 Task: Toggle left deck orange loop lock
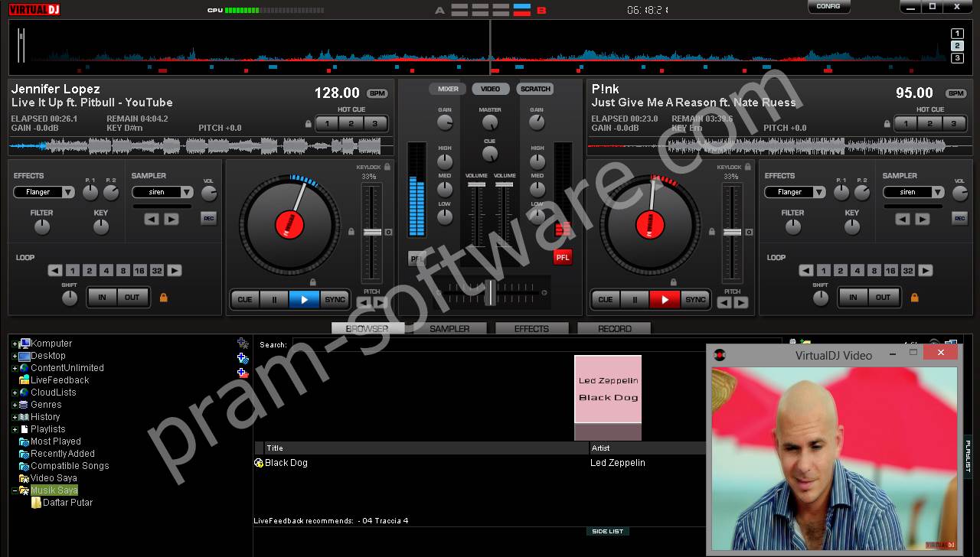[163, 297]
